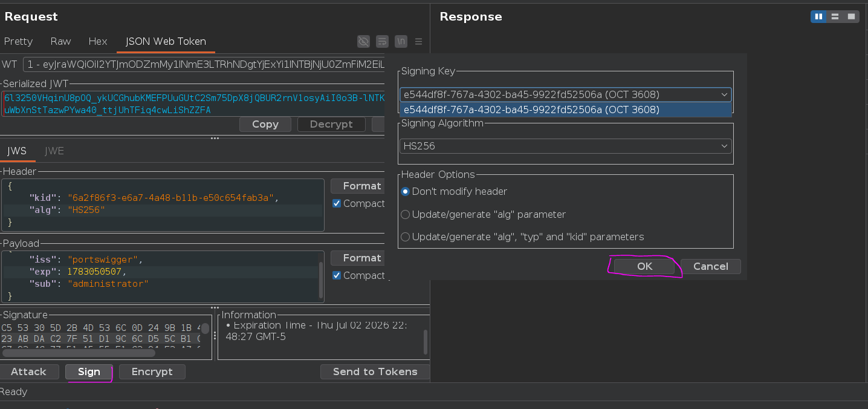The height and width of the screenshot is (409, 868).
Task: Click inside the Serialized JWT text field
Action: [x=193, y=103]
